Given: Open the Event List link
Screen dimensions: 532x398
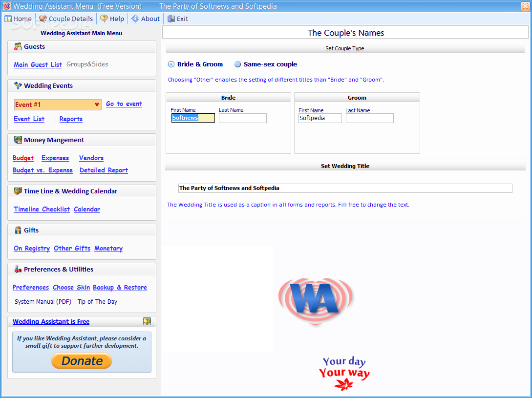Looking at the screenshot, I should [29, 119].
